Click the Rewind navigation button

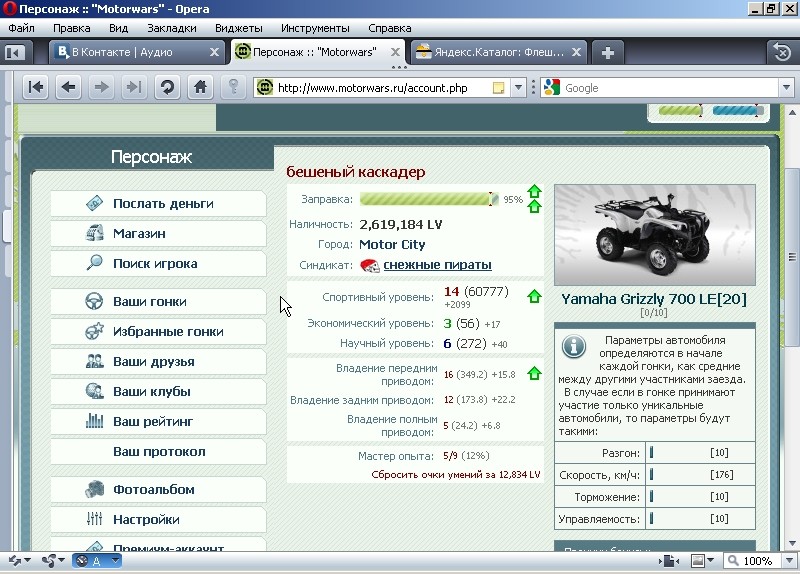36,88
